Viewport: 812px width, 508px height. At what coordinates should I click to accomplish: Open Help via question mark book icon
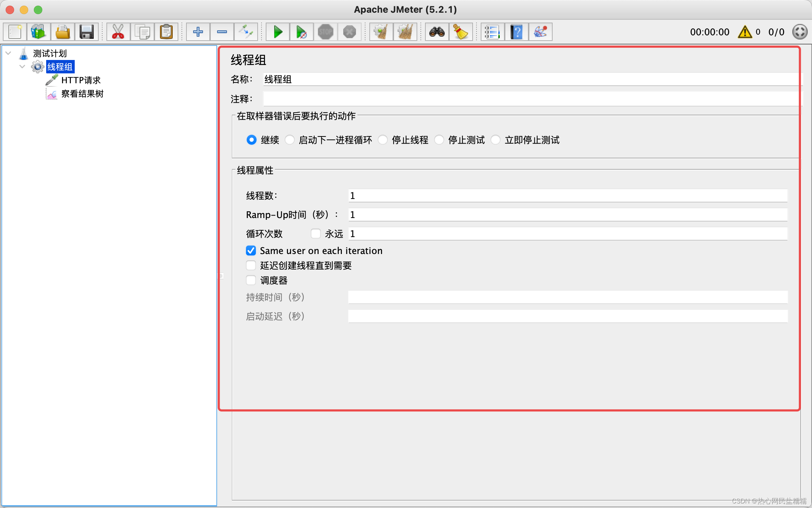(x=517, y=32)
